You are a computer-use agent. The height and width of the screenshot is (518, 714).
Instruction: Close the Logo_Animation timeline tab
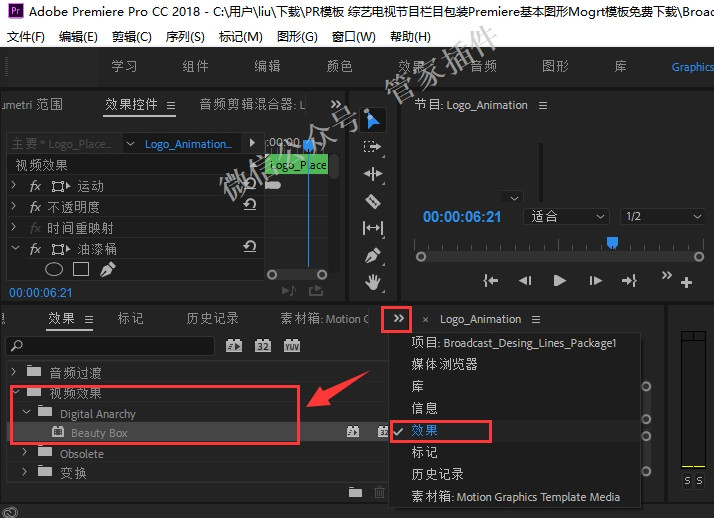[425, 320]
